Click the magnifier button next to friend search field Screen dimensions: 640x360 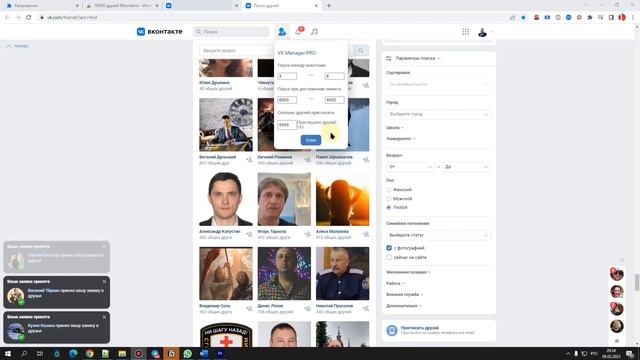tap(361, 50)
